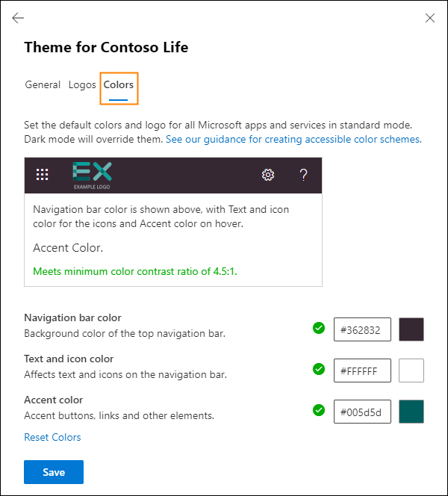Click the #362832 hex input field
This screenshot has width=448, height=496.
(362, 329)
